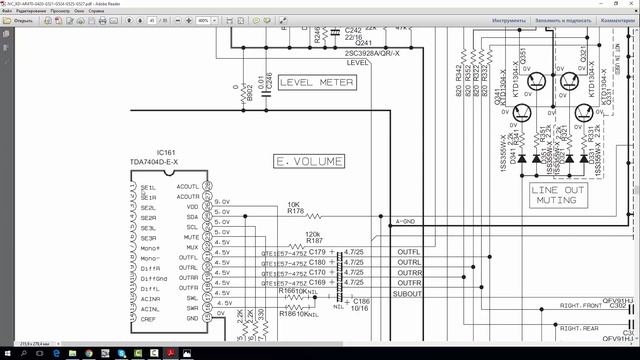Click the page number input field

point(152,20)
